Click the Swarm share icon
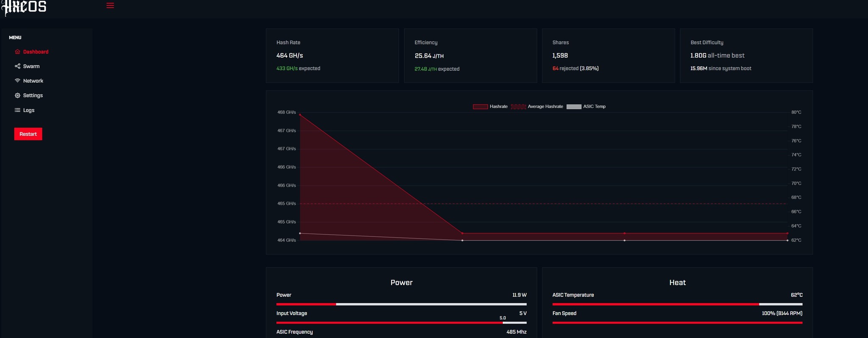The image size is (868, 338). [x=17, y=66]
